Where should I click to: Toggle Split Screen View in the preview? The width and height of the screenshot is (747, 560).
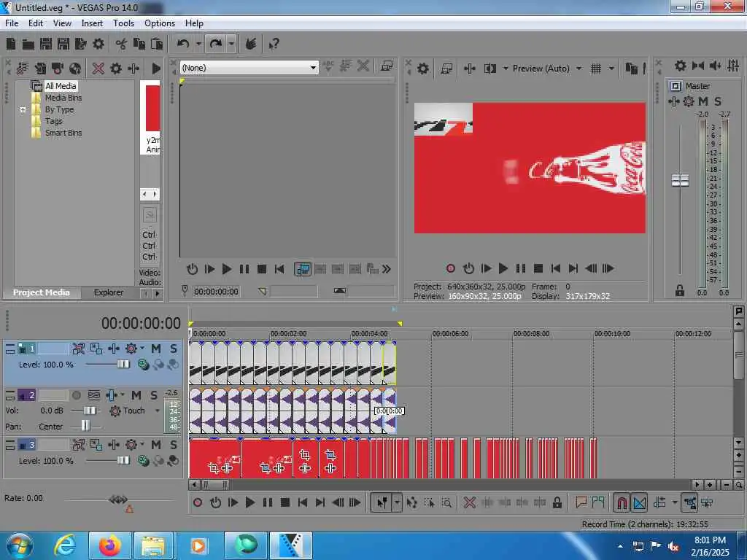pyautogui.click(x=489, y=69)
